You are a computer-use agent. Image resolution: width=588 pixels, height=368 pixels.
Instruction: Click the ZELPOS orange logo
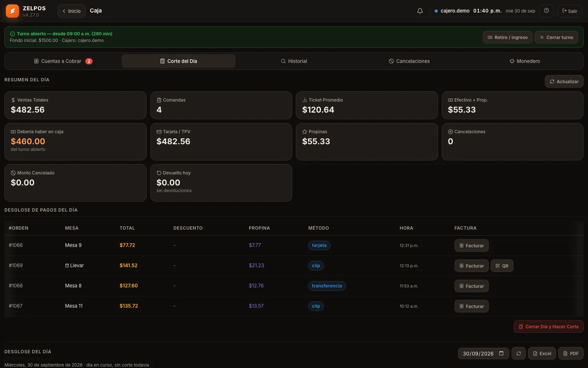12,11
